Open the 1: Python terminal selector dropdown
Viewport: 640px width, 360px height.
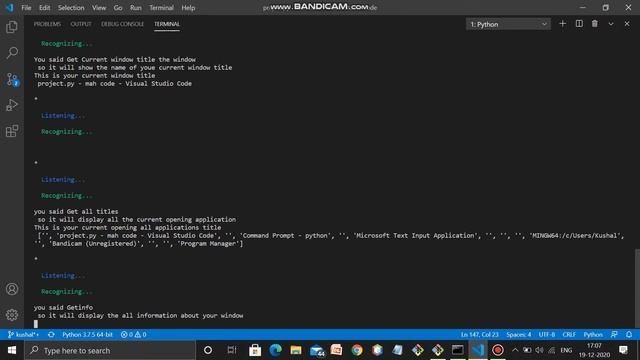(x=508, y=24)
